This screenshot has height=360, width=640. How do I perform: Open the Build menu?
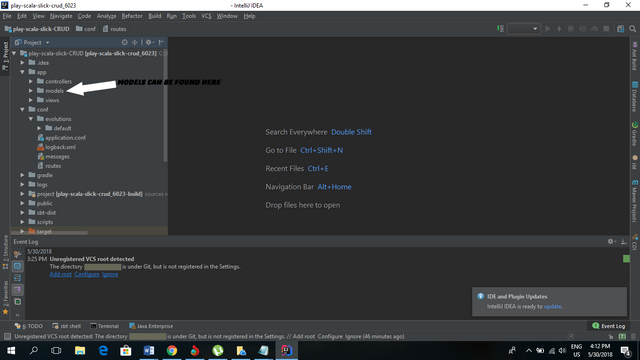(154, 16)
